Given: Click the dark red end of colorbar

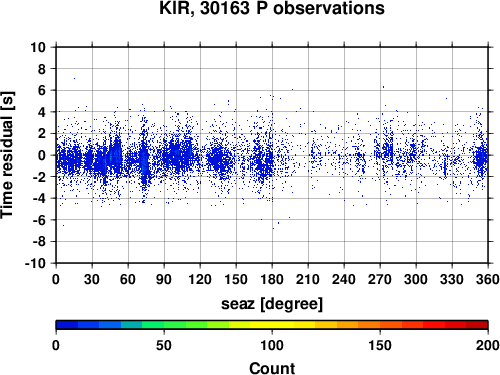Looking at the screenshot, I should 477,325.
